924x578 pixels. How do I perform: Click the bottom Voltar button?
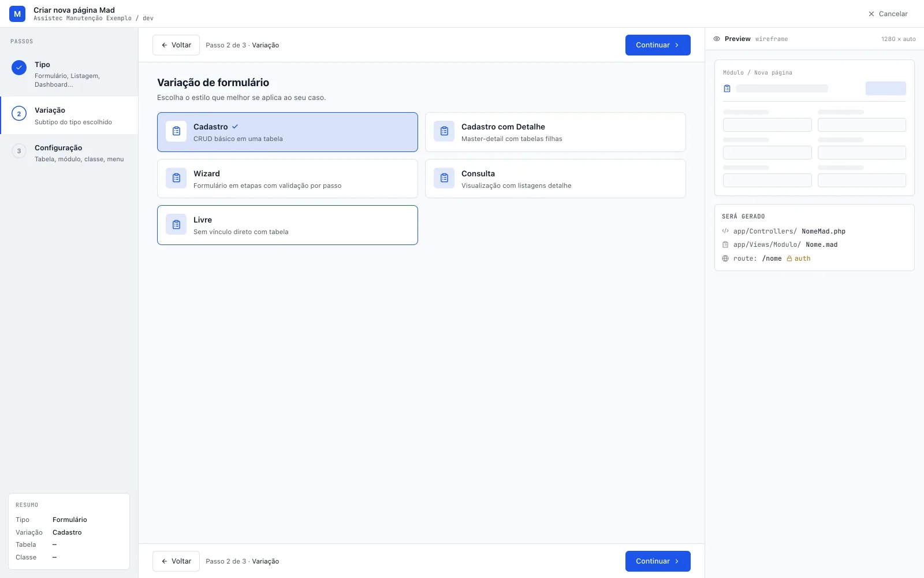point(176,561)
